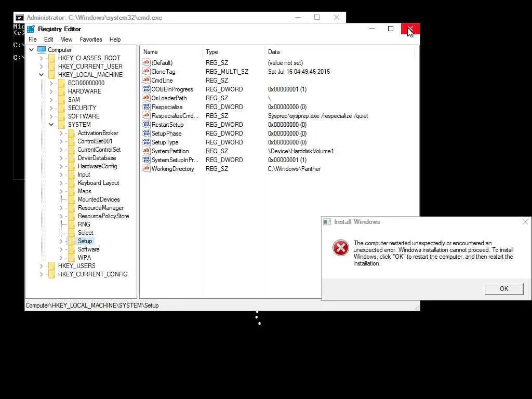Screen dimensions: 532x399
Task: Close the Install Windows dialog
Action: tap(525, 222)
